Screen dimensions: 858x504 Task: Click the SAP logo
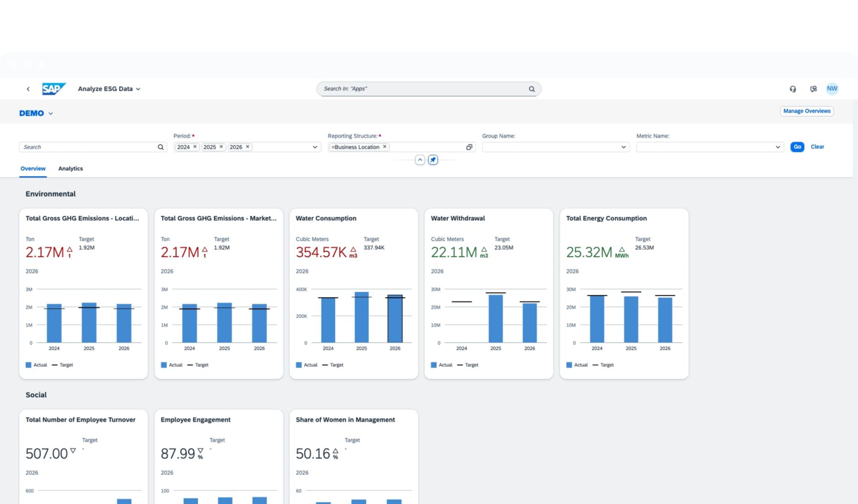(54, 89)
